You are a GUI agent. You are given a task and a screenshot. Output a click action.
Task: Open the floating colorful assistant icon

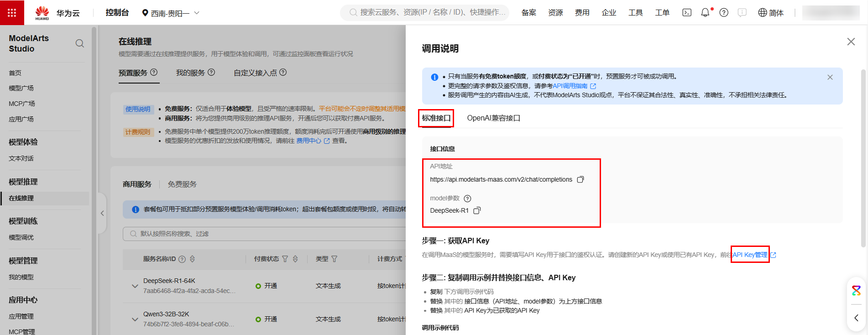(x=856, y=290)
